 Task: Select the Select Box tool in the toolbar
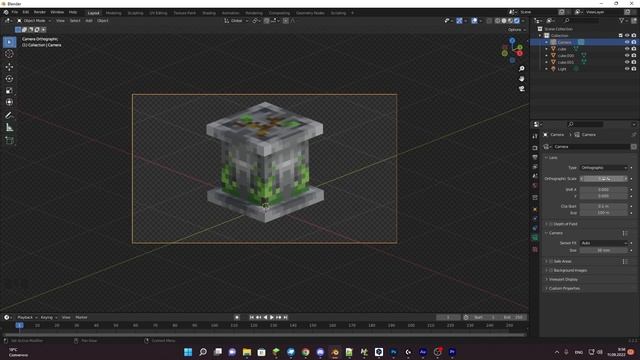tap(9, 42)
